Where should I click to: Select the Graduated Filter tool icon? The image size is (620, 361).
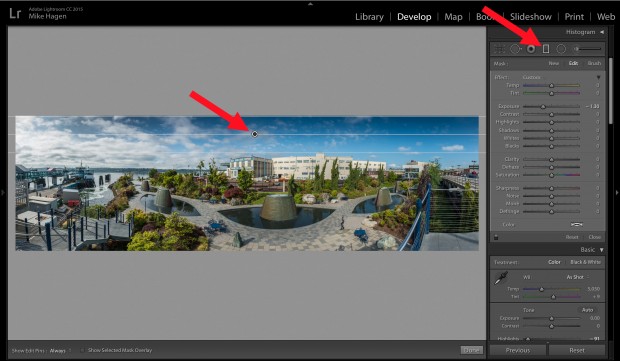546,49
